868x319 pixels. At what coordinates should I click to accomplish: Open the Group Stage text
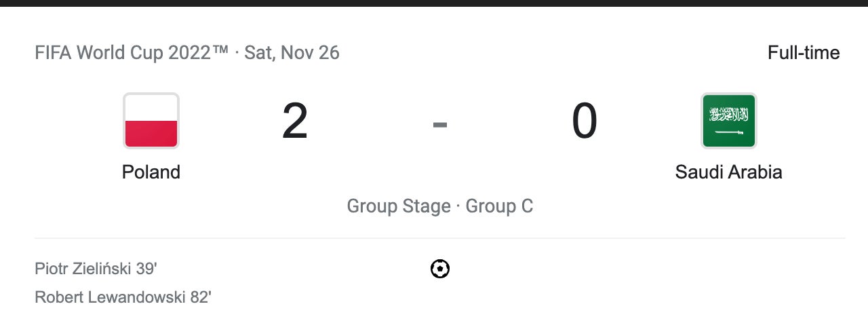coord(399,206)
